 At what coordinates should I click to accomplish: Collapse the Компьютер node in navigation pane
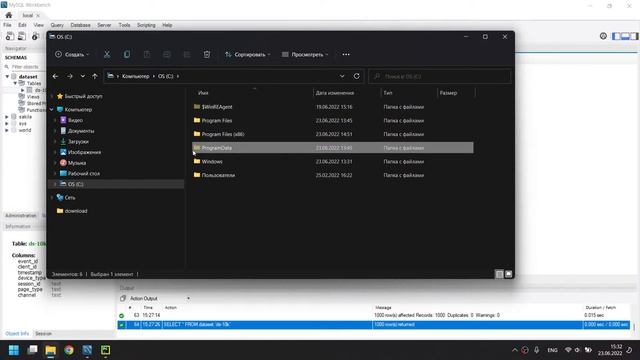pyautogui.click(x=52, y=109)
